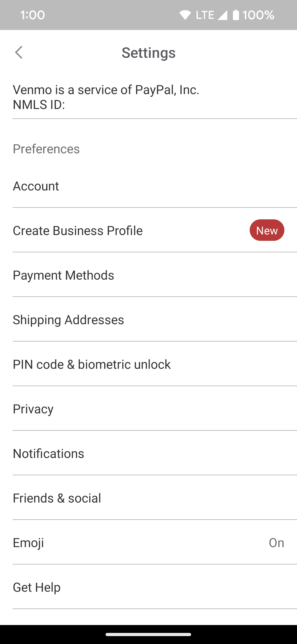Tap Get Help

tap(37, 587)
